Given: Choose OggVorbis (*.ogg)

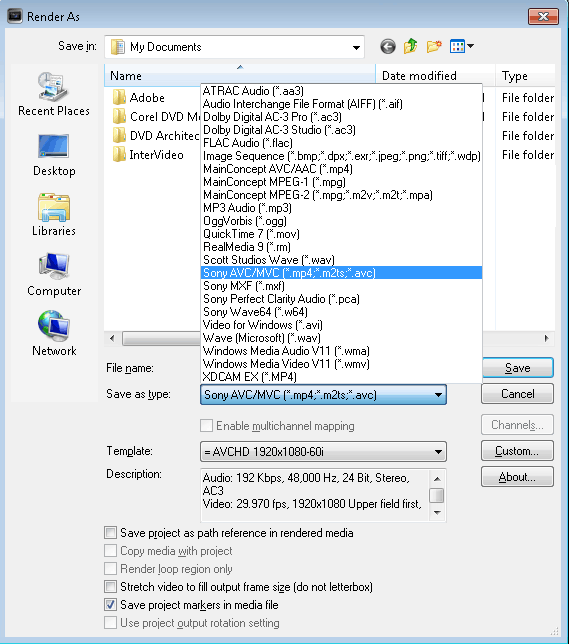Looking at the screenshot, I should click(x=341, y=221).
